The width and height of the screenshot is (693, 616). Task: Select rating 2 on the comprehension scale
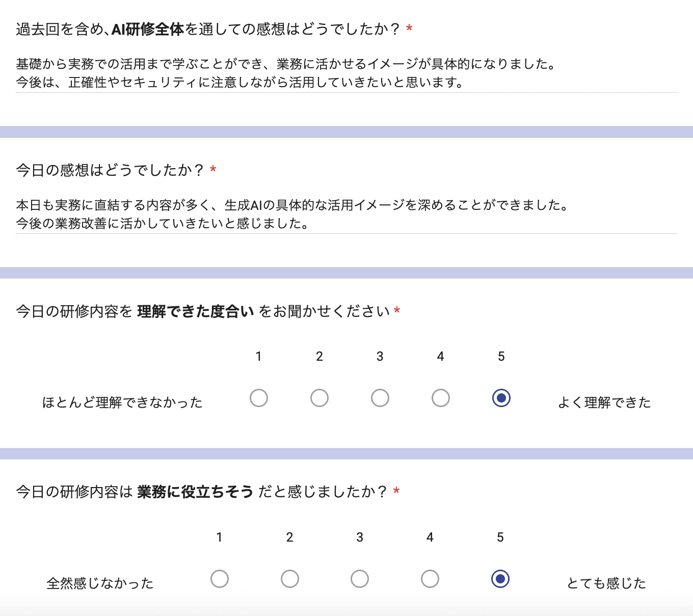click(319, 398)
